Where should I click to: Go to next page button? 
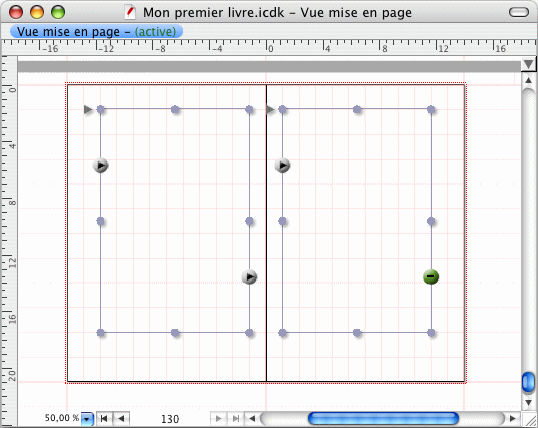(x=218, y=418)
